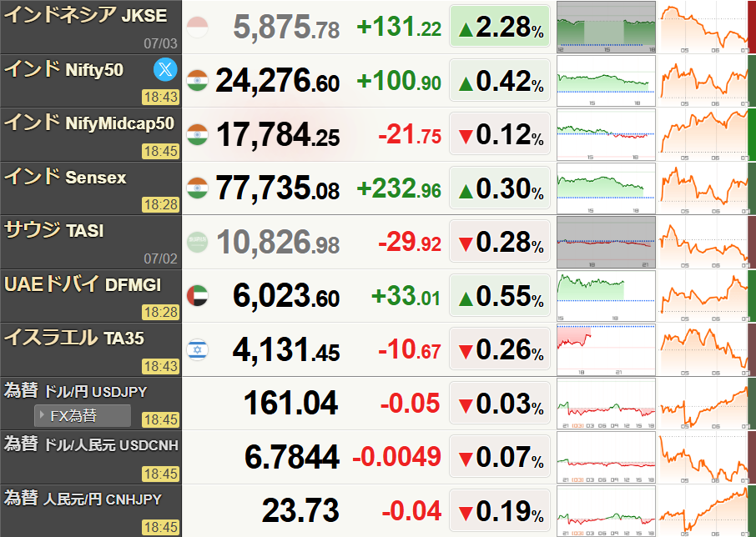Click the Indonesia flag icon on the JKSE row
The image size is (756, 537).
[197, 27]
